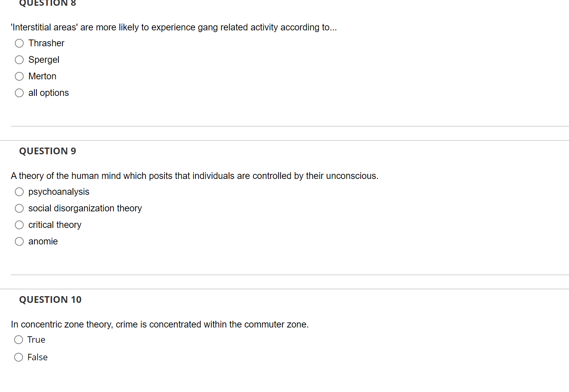
Task: Choose the social disorganization theory radio button
Action: [x=19, y=208]
